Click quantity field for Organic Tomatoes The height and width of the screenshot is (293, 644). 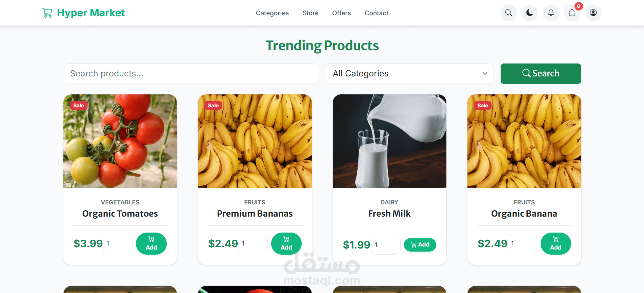click(x=118, y=243)
